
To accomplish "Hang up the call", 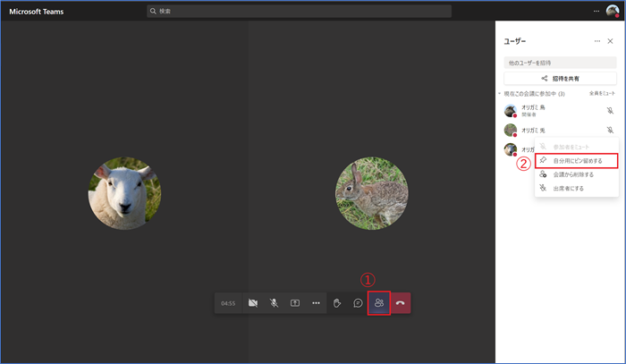I will tap(400, 303).
